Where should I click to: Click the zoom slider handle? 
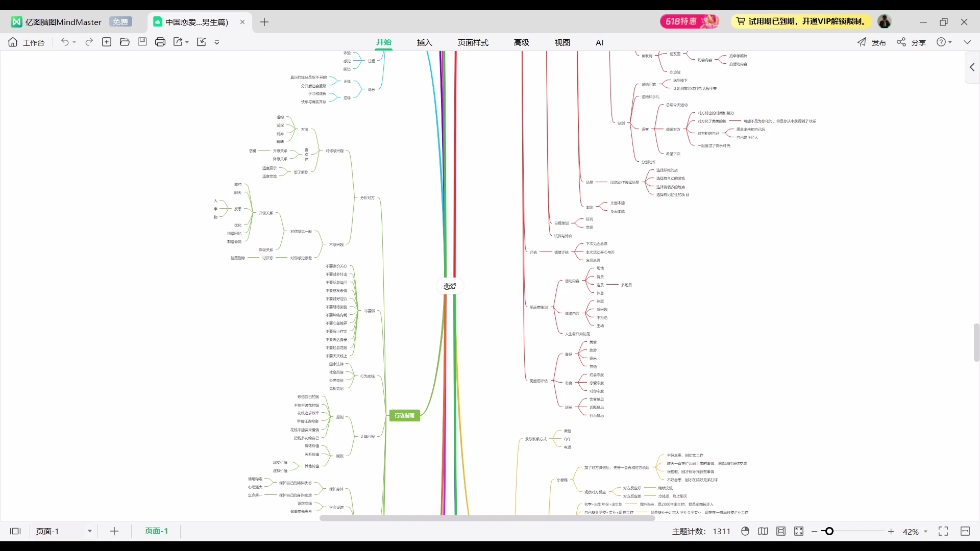click(829, 531)
